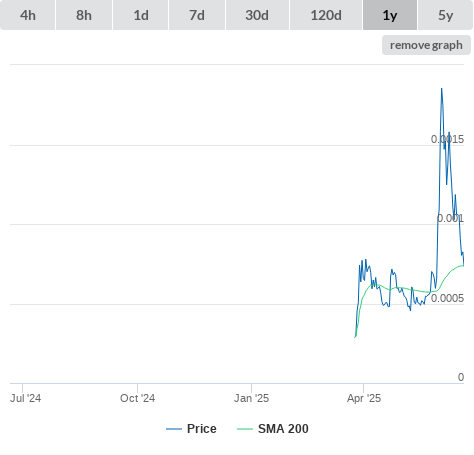Image resolution: width=474 pixels, height=455 pixels.
Task: Click the remove graph button
Action: [x=426, y=45]
